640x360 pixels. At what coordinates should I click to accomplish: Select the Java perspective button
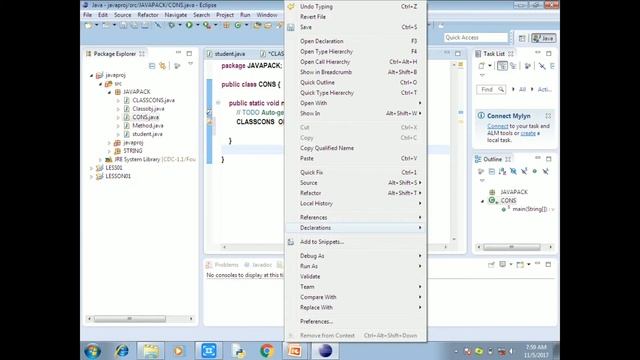(544, 38)
